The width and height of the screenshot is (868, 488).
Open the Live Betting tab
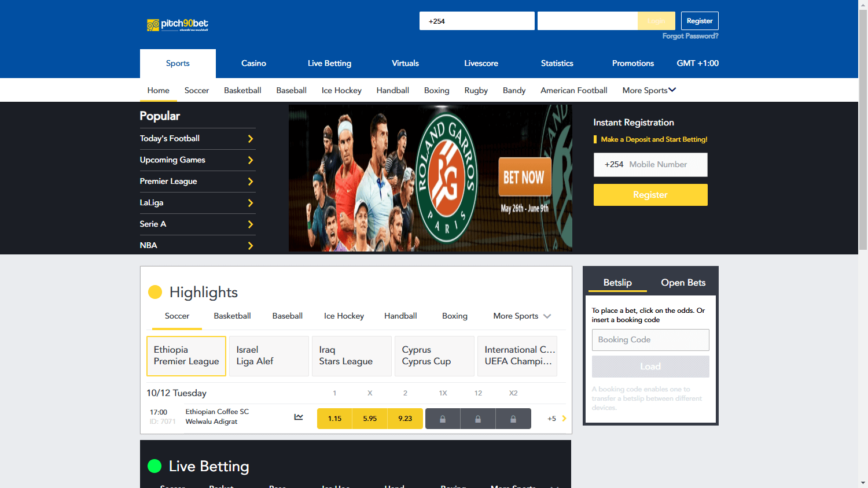[x=329, y=64]
